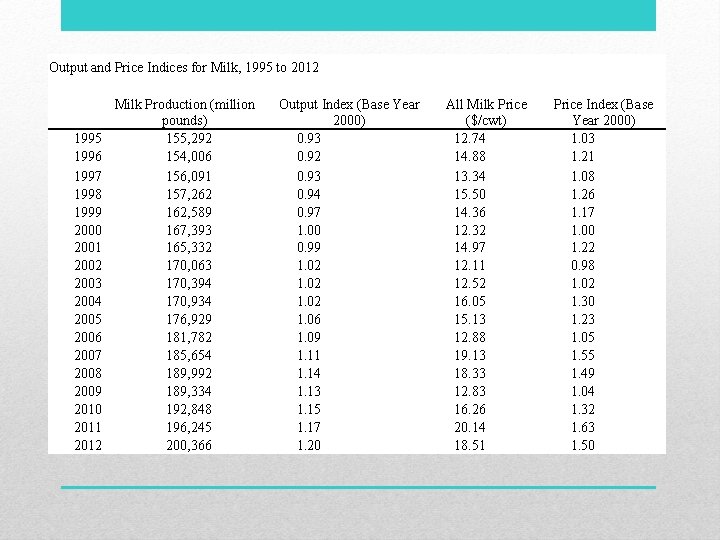Select the 'Price Index (Base Year 2000)' header
Viewport: 720px width, 540px height.
603,112
